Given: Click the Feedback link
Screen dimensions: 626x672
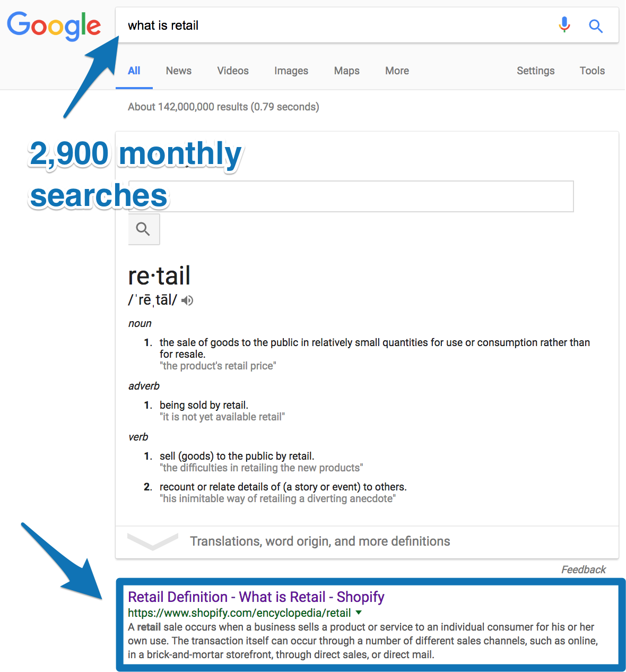Looking at the screenshot, I should [583, 569].
